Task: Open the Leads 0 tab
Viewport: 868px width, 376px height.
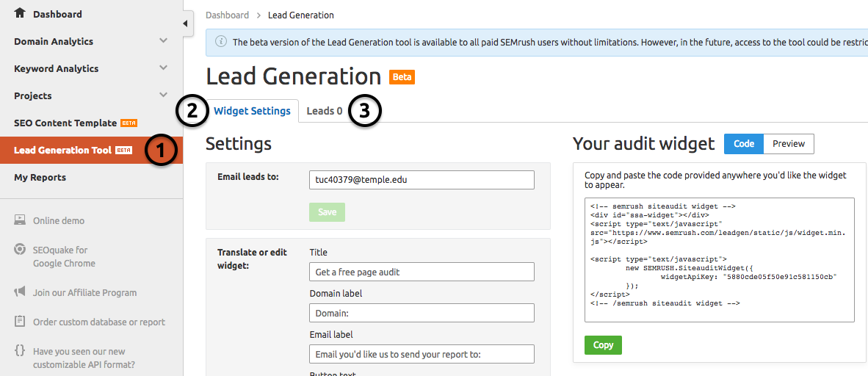Action: coord(324,112)
